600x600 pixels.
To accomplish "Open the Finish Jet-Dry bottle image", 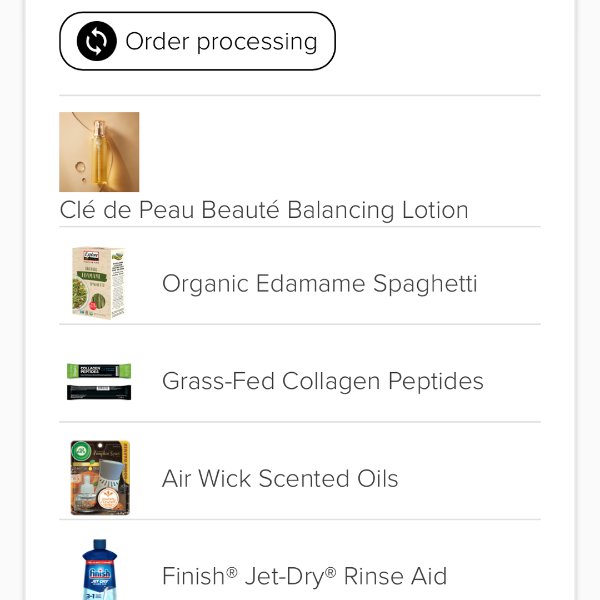I will click(x=99, y=569).
